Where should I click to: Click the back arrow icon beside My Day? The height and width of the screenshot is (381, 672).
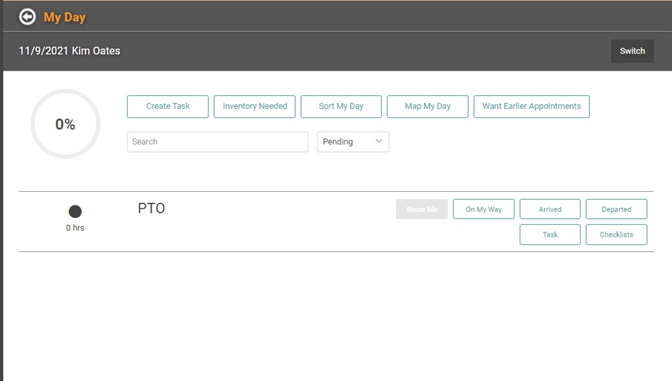tap(27, 17)
